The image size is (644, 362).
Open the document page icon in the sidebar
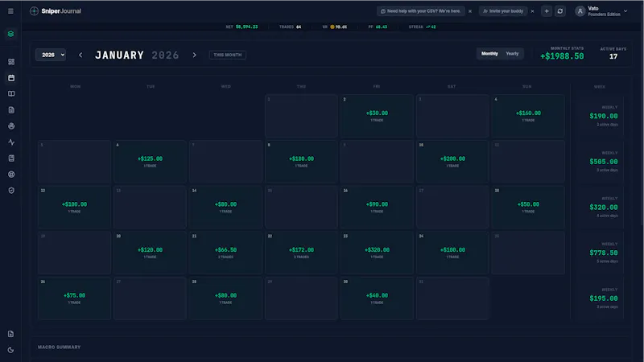click(x=11, y=110)
